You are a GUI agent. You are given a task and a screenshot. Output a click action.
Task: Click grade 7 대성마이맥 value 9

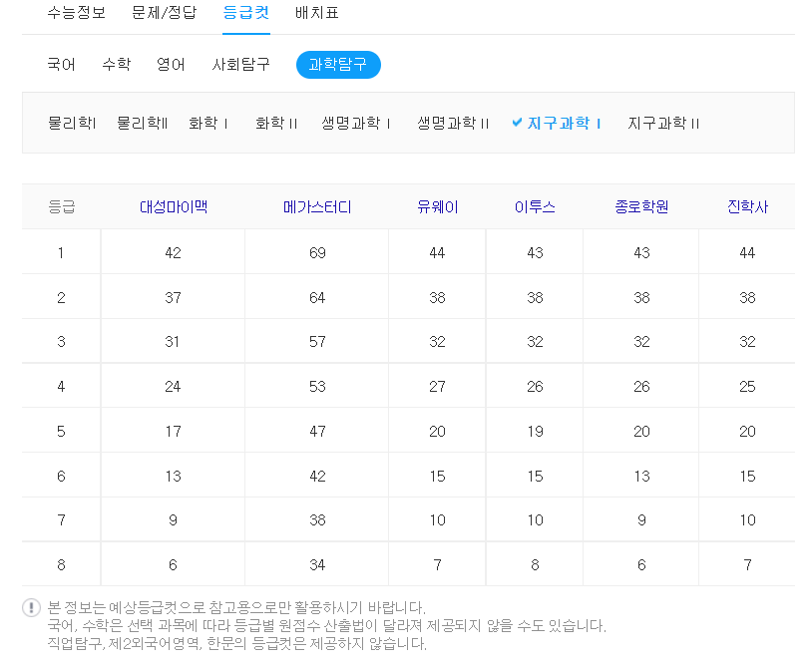tap(173, 520)
